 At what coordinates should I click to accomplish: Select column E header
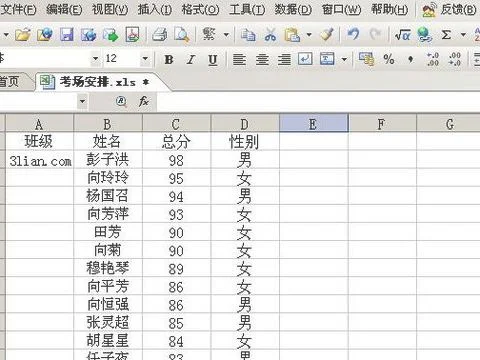314,124
